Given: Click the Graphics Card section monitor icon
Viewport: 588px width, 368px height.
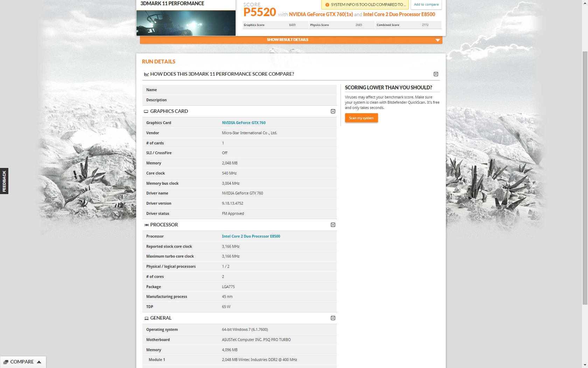Looking at the screenshot, I should point(146,111).
